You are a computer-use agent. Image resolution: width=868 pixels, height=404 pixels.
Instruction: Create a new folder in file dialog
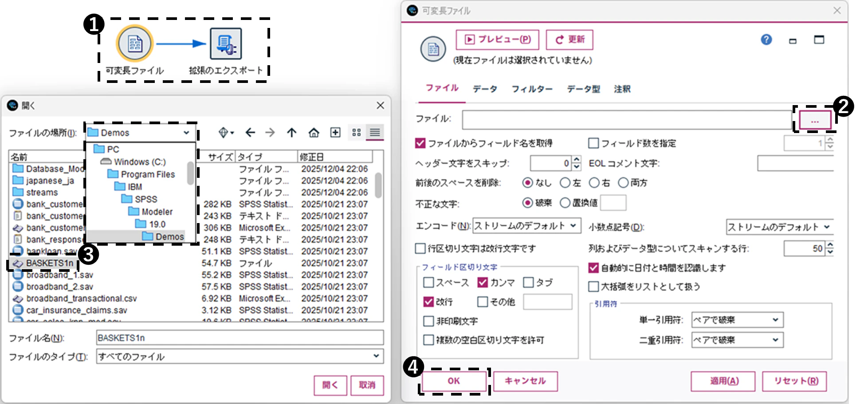pos(335,133)
